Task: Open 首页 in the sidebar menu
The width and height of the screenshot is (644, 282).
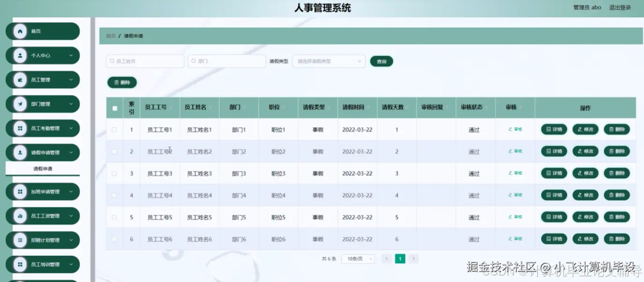Action: [43, 31]
